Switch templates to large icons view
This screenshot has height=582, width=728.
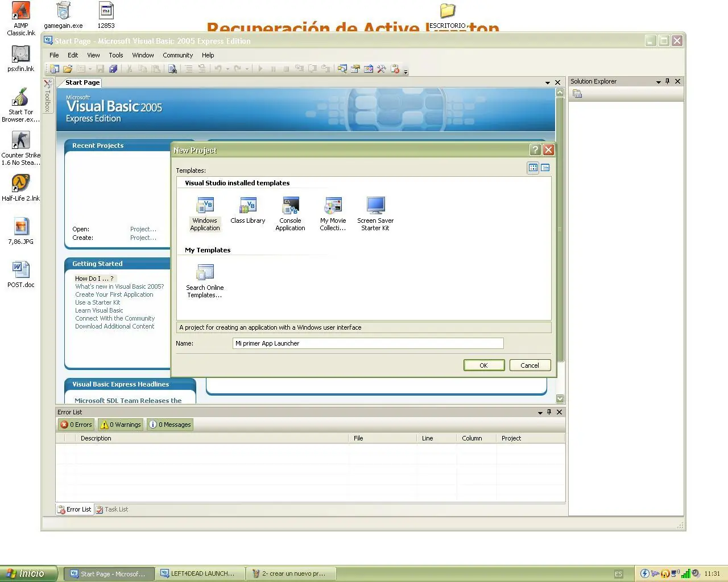coord(533,168)
